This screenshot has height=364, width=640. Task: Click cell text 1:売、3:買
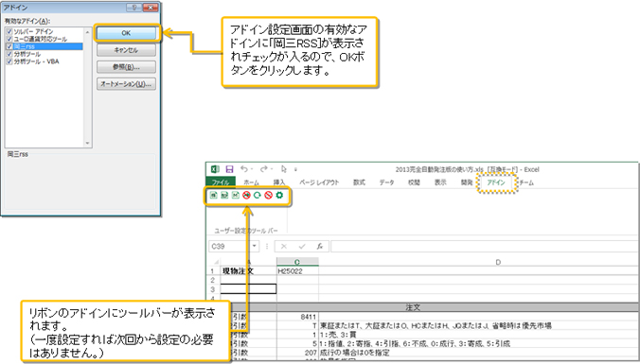(x=338, y=335)
